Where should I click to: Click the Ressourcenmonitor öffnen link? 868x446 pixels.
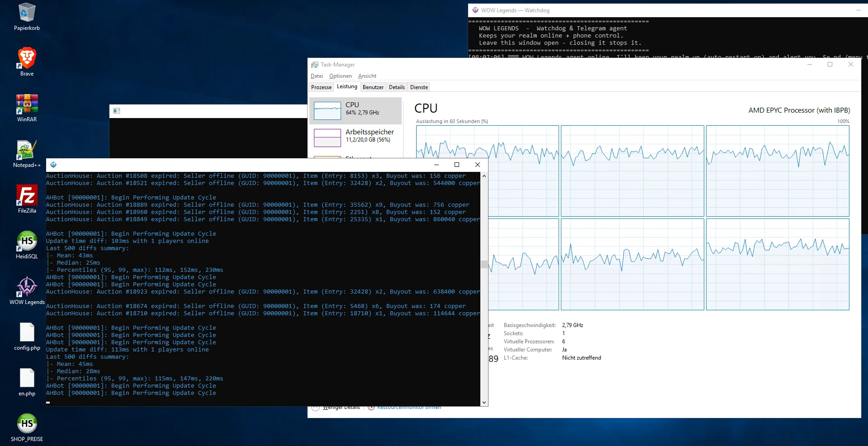[x=409, y=408]
